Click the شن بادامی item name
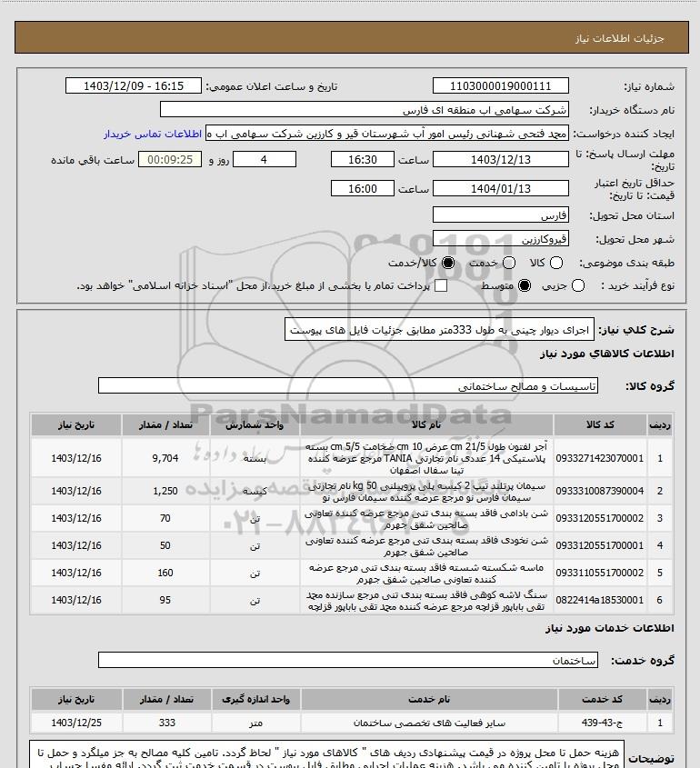The height and width of the screenshot is (768, 700). (x=426, y=519)
